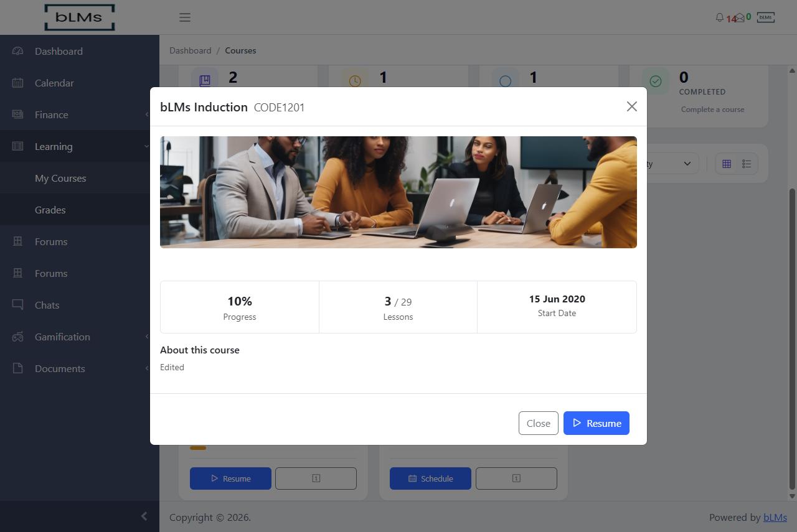Click the green checkmark icon beside COMPLETED

click(656, 81)
